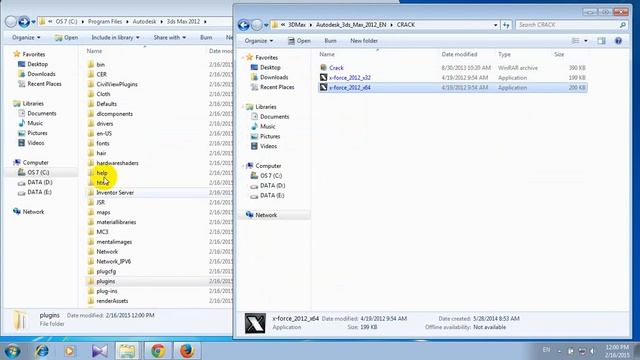This screenshot has width=640, height=360.
Task: Open recent pages dropdown in the 3ds Max 2012 window
Action: pyautogui.click(x=33, y=22)
